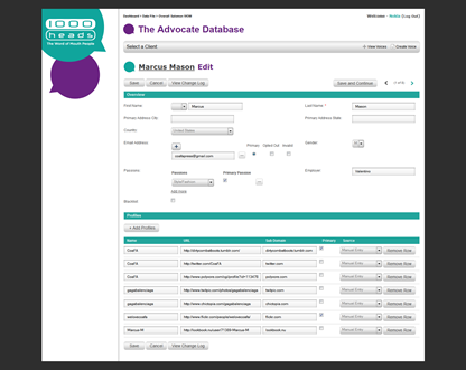This screenshot has height=371, width=467.
Task: Open the title dropdown before First Name
Action: [x=179, y=106]
